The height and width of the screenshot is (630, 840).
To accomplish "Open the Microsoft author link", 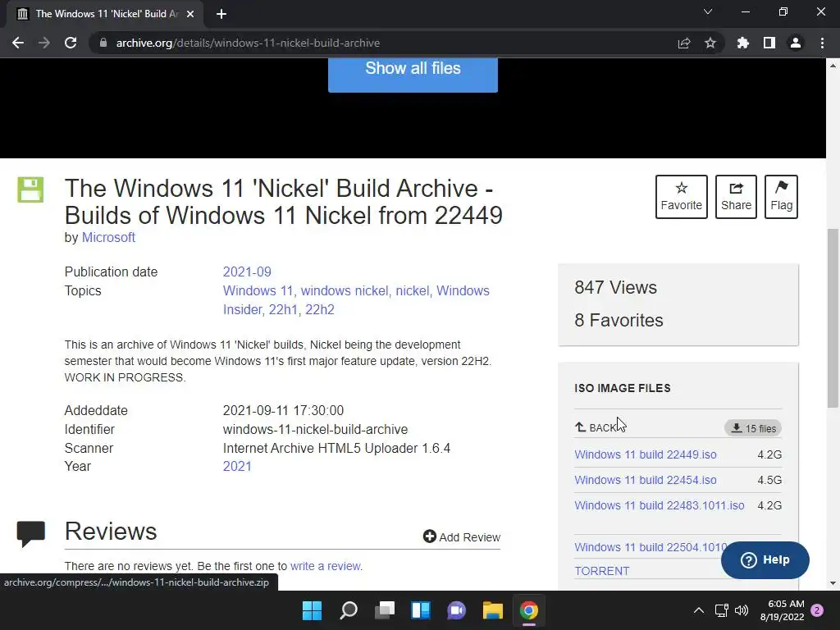I will tap(108, 237).
